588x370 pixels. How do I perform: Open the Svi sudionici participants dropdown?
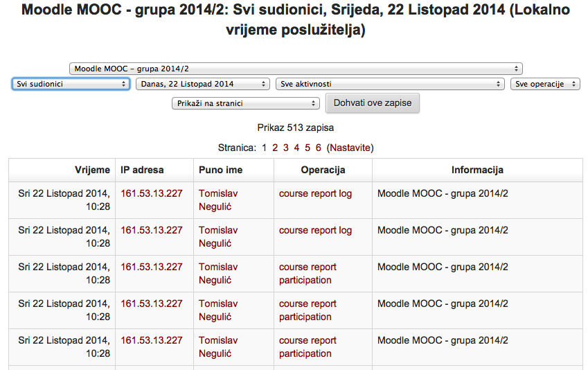point(71,84)
